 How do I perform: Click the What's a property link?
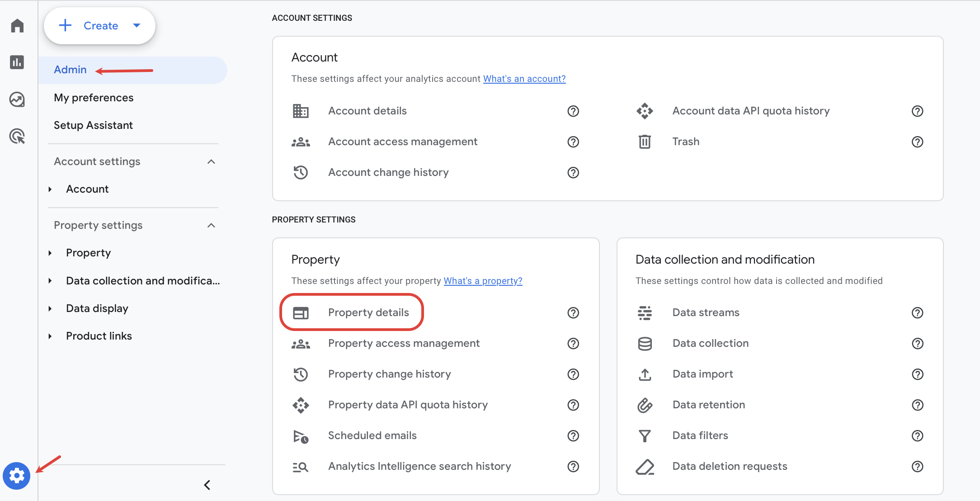pyautogui.click(x=482, y=280)
